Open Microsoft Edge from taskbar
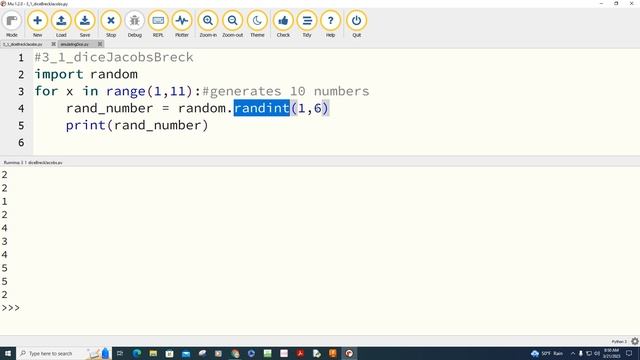640x360 pixels. [x=137, y=353]
